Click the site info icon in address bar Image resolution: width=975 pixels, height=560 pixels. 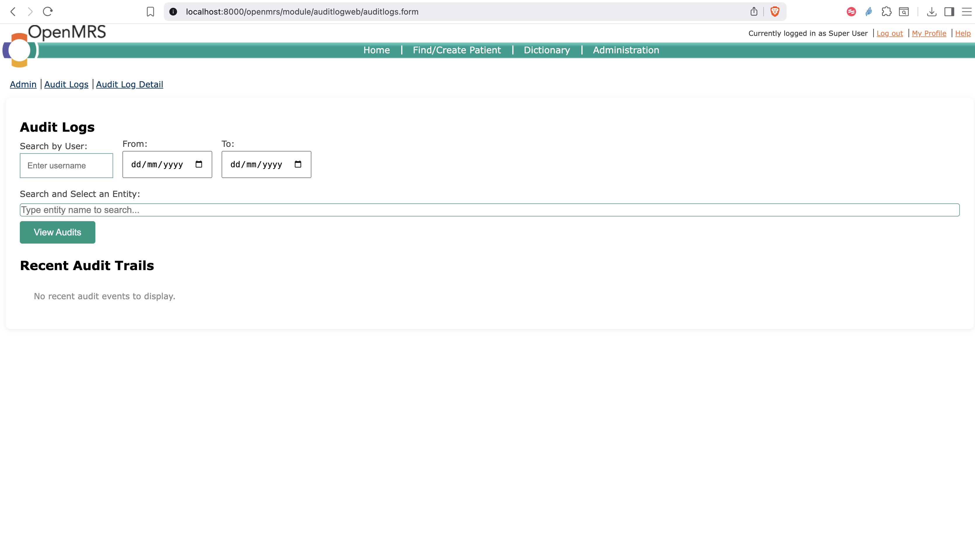click(173, 12)
